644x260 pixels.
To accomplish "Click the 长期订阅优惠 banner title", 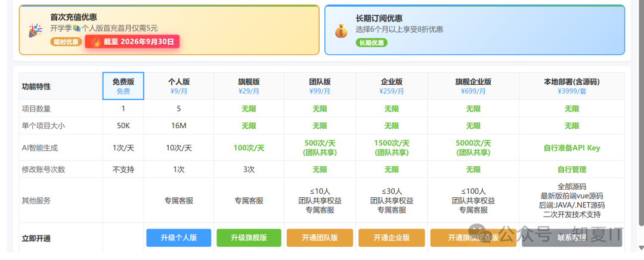I will (379, 18).
